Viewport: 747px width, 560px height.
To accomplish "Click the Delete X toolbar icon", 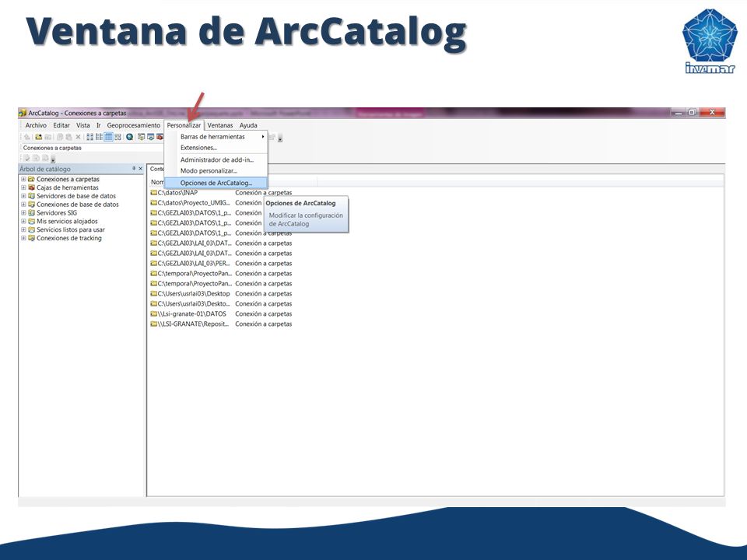I will click(x=78, y=137).
